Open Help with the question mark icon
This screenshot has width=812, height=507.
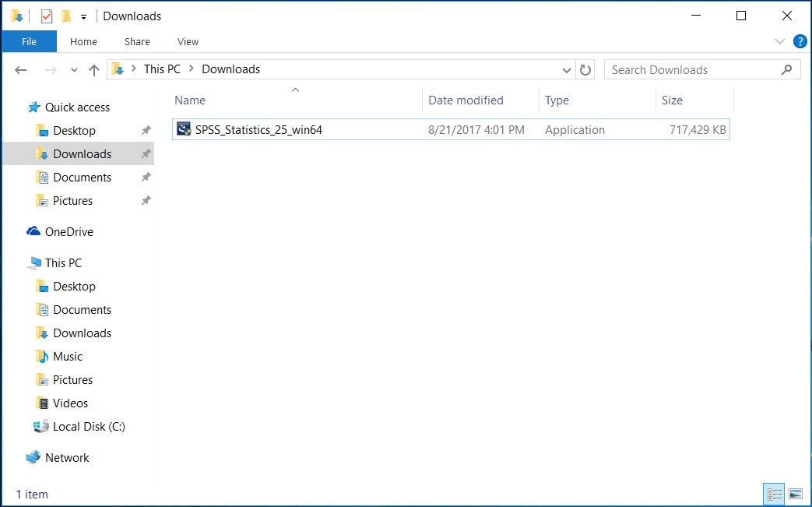pyautogui.click(x=799, y=41)
